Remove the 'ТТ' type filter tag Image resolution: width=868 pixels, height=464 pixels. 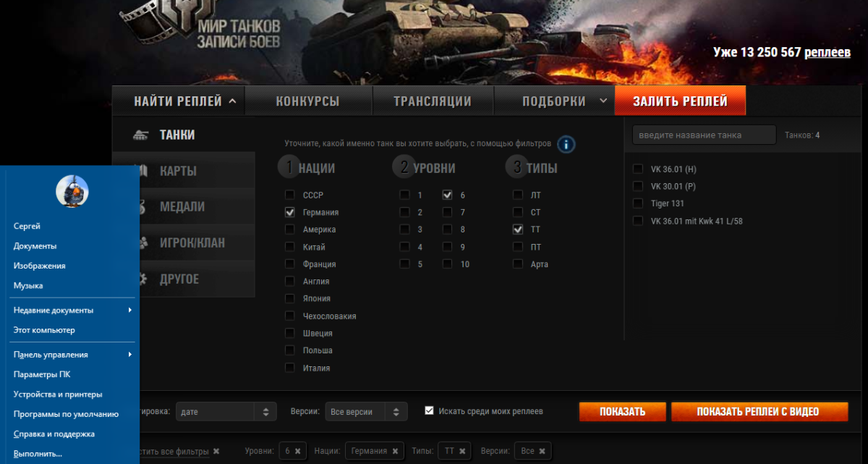[463, 451]
